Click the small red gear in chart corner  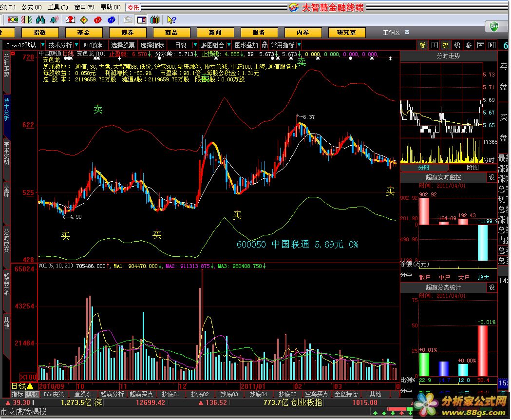point(13,53)
